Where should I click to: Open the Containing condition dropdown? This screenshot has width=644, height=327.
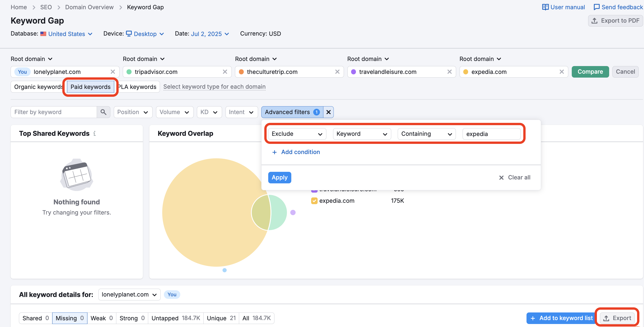pos(426,134)
